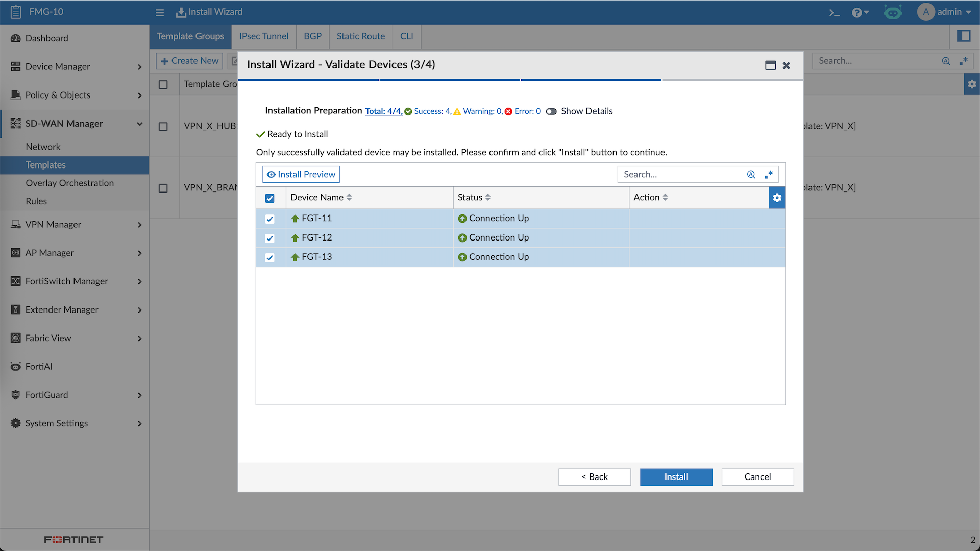Viewport: 980px width, 551px height.
Task: Enable the Show Details toggle
Action: coord(551,111)
